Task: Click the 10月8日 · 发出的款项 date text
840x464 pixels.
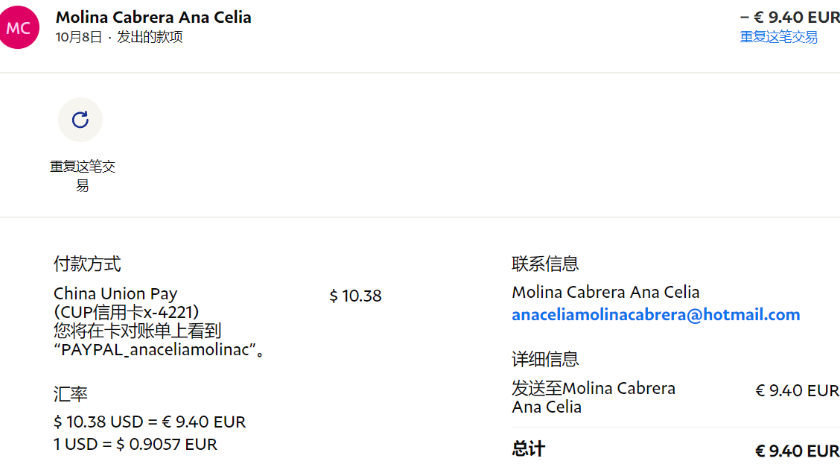Action: coord(119,37)
